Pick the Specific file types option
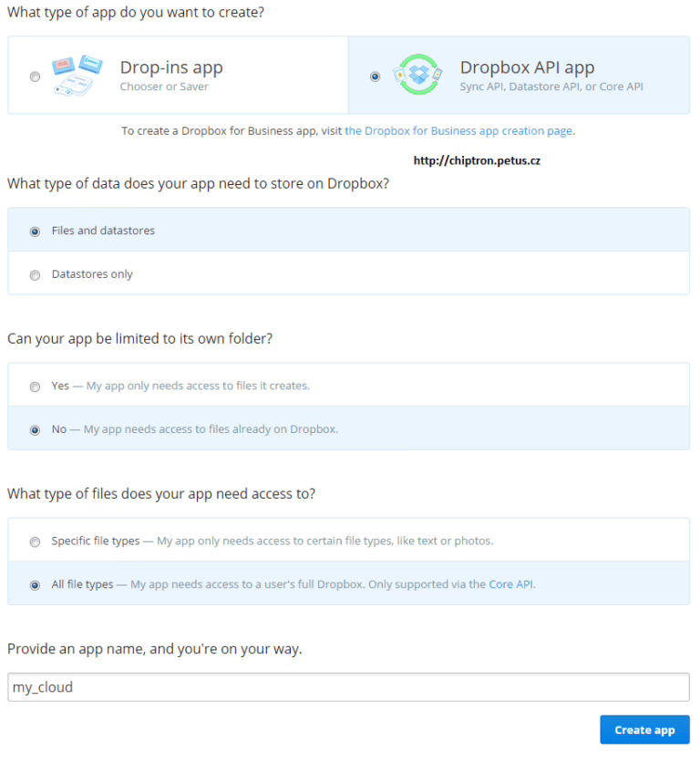The height and width of the screenshot is (762, 700). click(35, 541)
